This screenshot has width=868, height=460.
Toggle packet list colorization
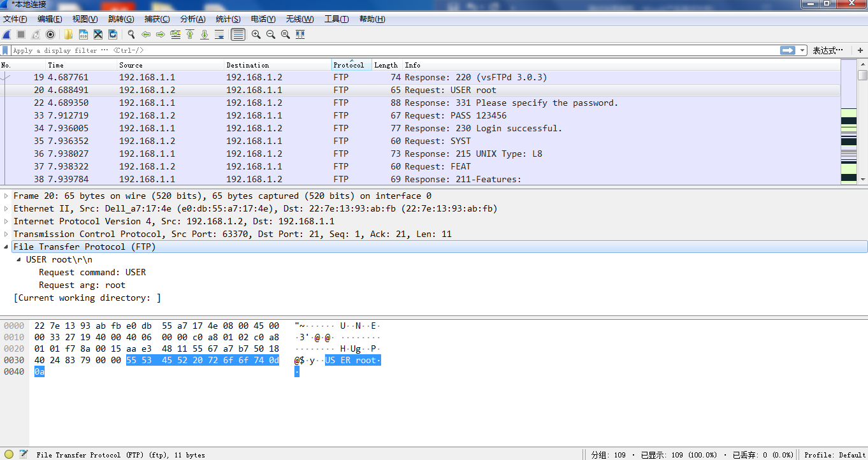click(238, 34)
